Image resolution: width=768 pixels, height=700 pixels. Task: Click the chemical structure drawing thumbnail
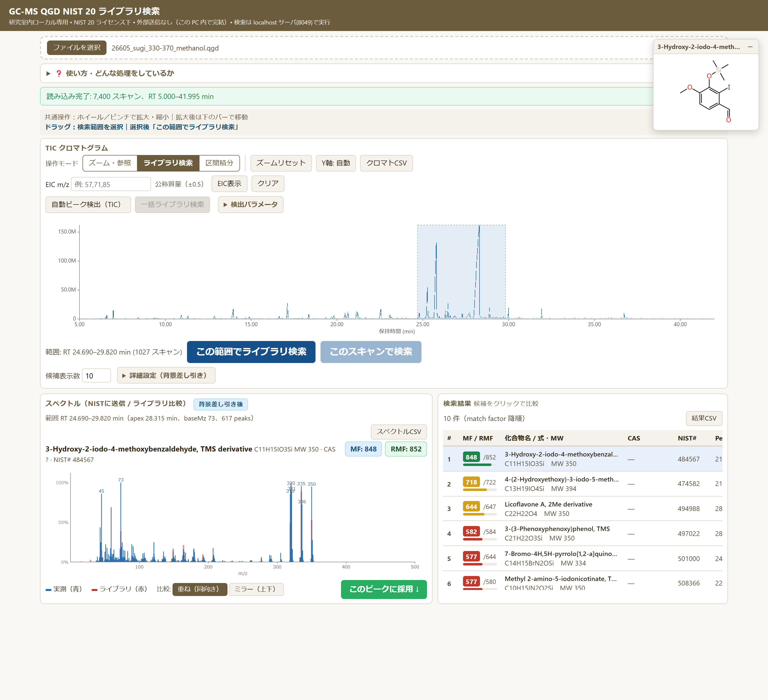[705, 92]
